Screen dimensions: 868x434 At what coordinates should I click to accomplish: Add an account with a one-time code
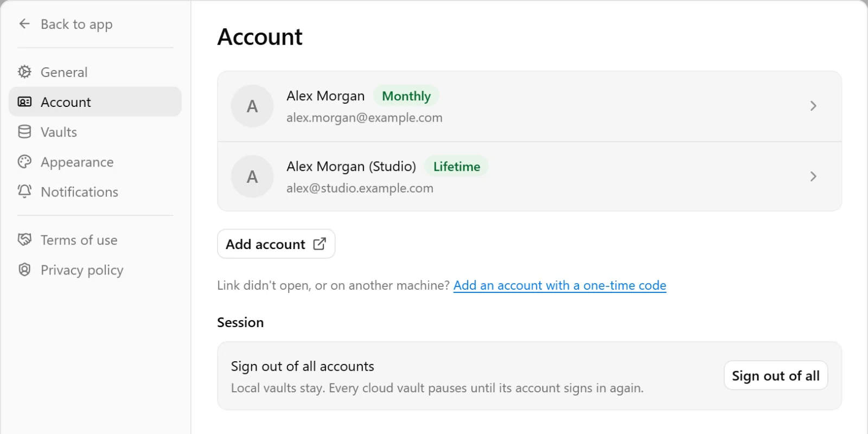pyautogui.click(x=560, y=285)
